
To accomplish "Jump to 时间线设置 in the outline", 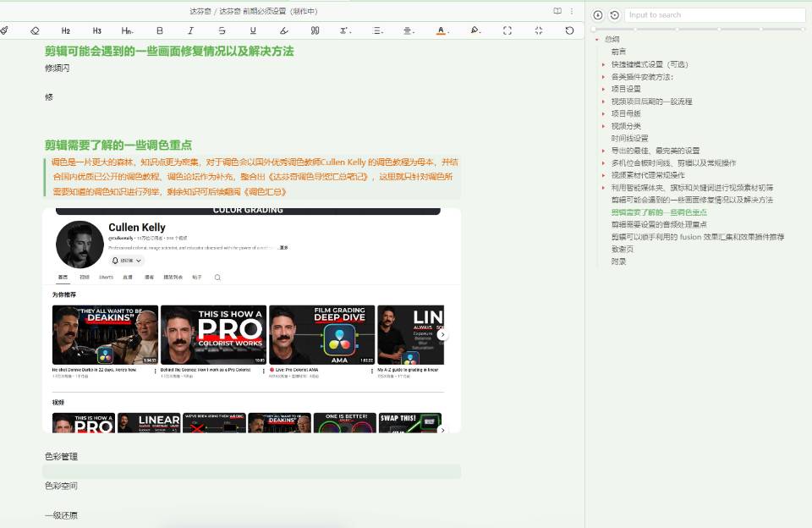I will click(x=629, y=139).
